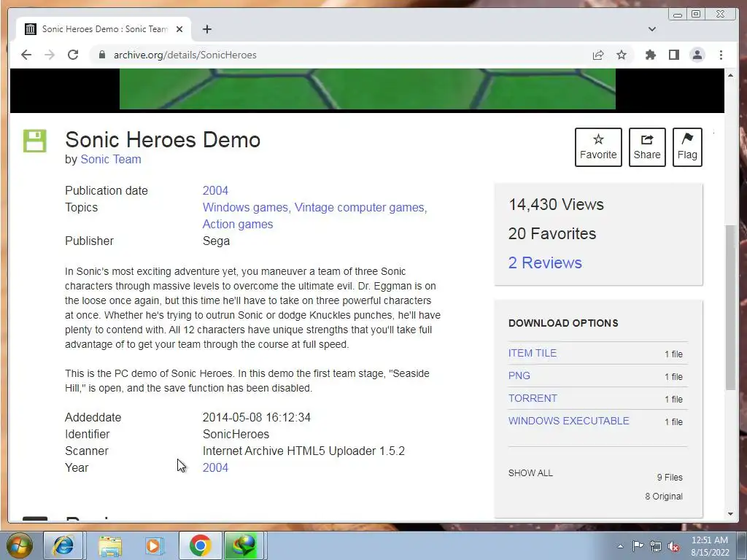The width and height of the screenshot is (747, 560).
Task: Click SHOW ALL download files
Action: click(530, 473)
